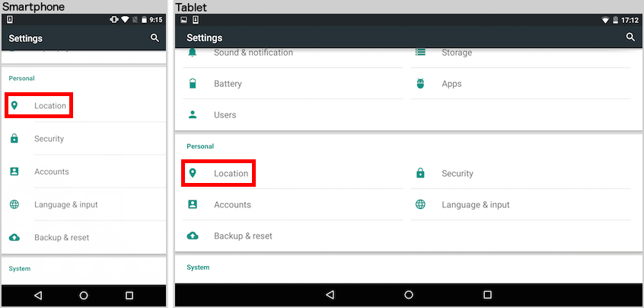This screenshot has width=644, height=308.
Task: Tap the Security lock icon on smartphone
Action: pos(14,139)
